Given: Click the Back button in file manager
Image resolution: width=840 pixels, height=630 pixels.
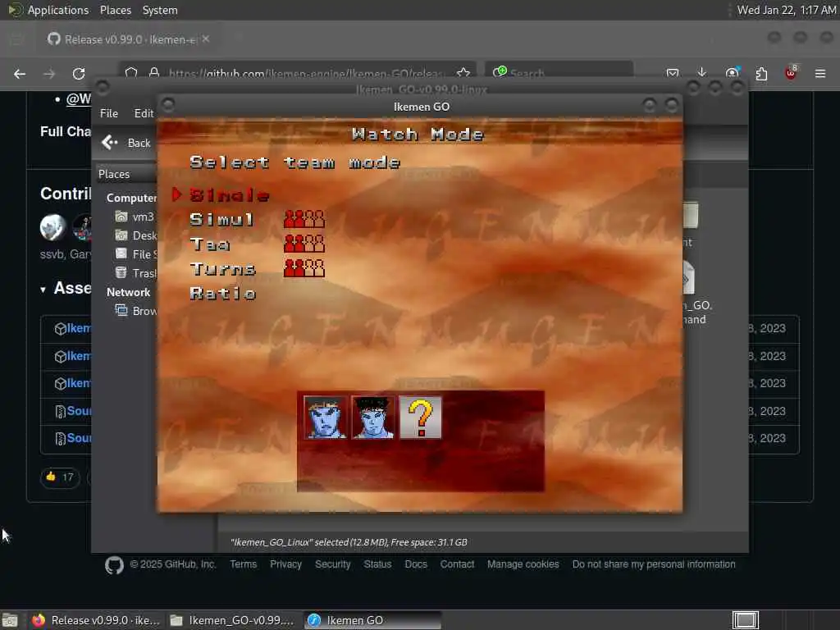Looking at the screenshot, I should 126,143.
